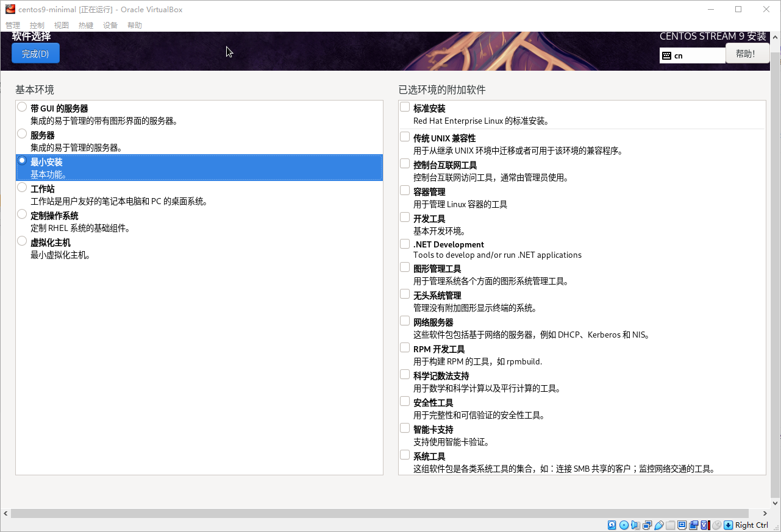
Task: Open the 视图 menu
Action: tap(62, 25)
